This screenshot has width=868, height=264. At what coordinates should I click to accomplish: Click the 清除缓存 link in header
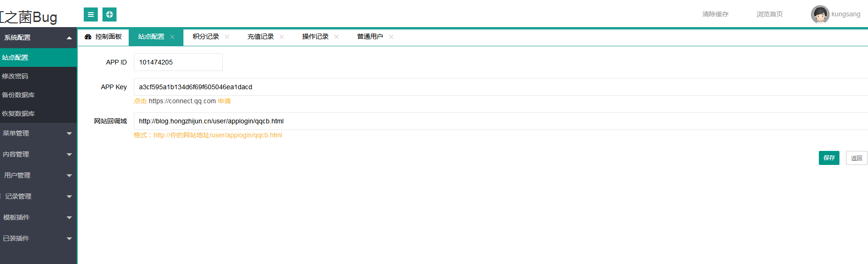(x=715, y=14)
